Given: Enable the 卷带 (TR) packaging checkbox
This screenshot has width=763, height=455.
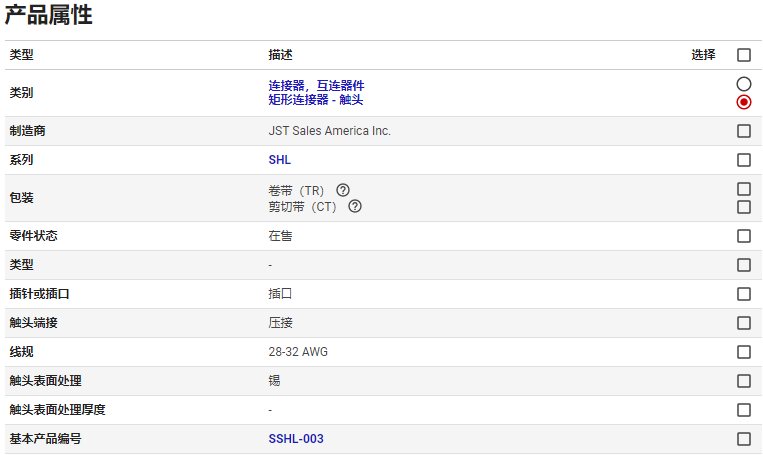Looking at the screenshot, I should click(743, 189).
